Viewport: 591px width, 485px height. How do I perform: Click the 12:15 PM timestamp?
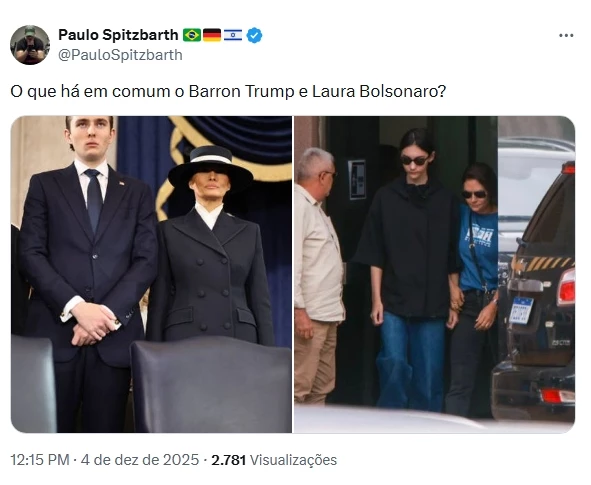point(40,460)
